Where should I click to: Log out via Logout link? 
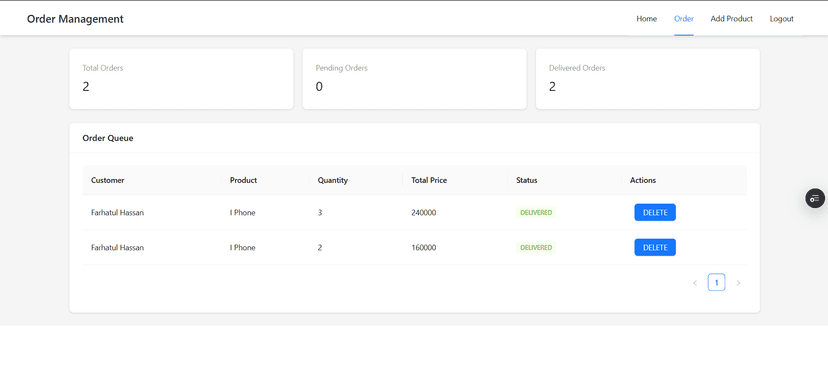pos(782,18)
